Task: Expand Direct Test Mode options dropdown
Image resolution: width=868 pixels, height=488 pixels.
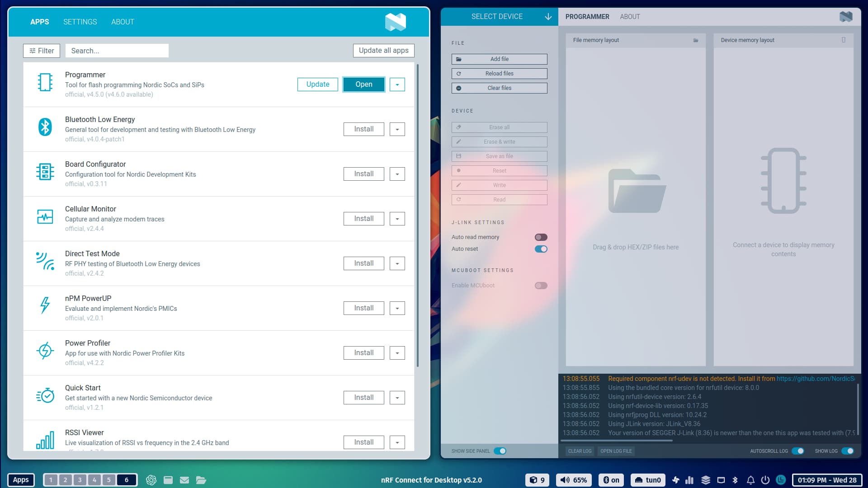Action: 397,263
